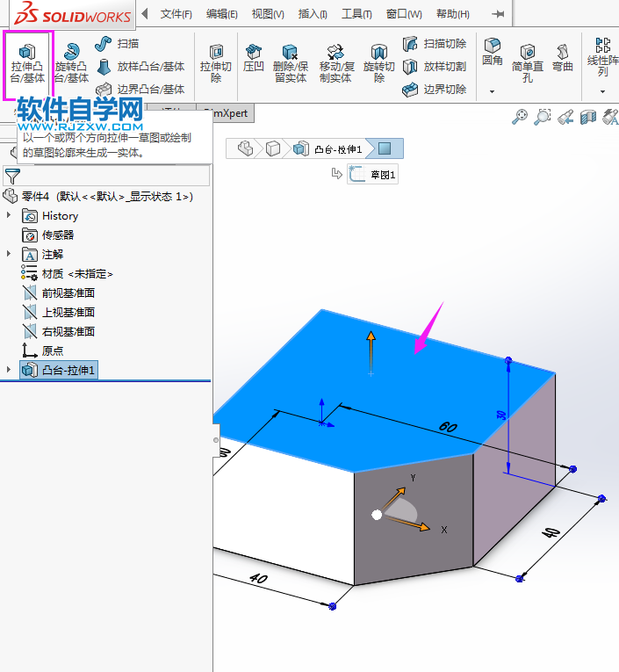Choose the 边界凸台/基体 boundary boss tool
The image size is (619, 672).
140,90
